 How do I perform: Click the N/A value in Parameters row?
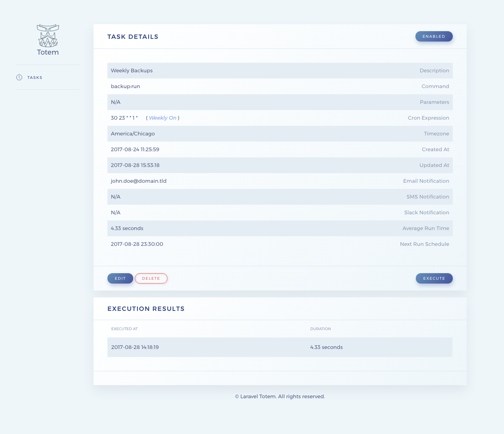116,102
